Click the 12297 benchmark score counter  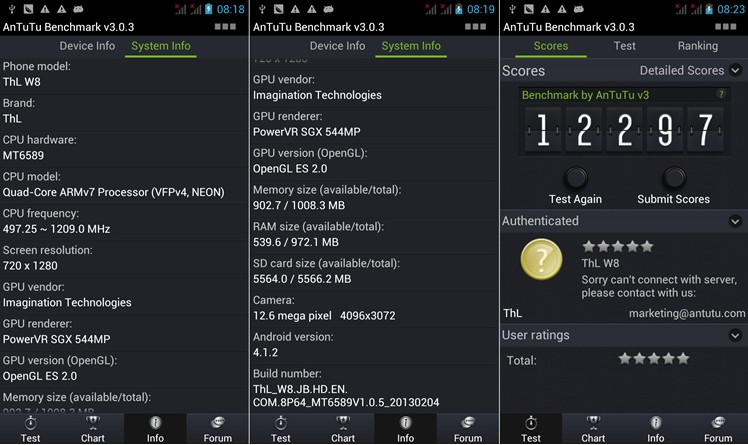[624, 129]
